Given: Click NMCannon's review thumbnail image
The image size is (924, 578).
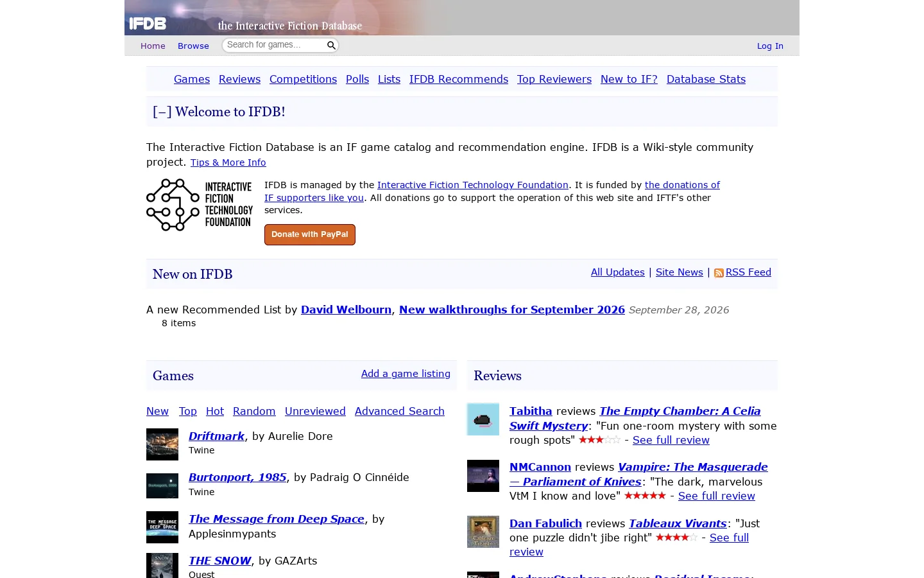Looking at the screenshot, I should (483, 476).
